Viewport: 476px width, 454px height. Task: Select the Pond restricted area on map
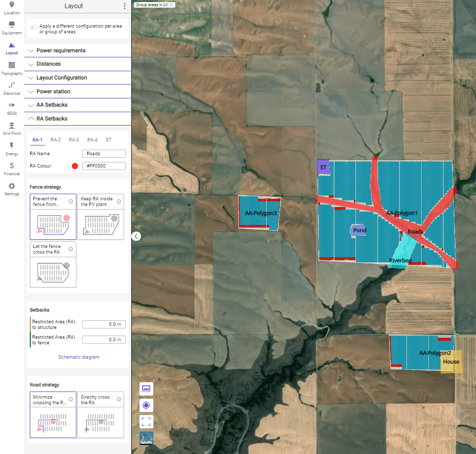point(359,231)
